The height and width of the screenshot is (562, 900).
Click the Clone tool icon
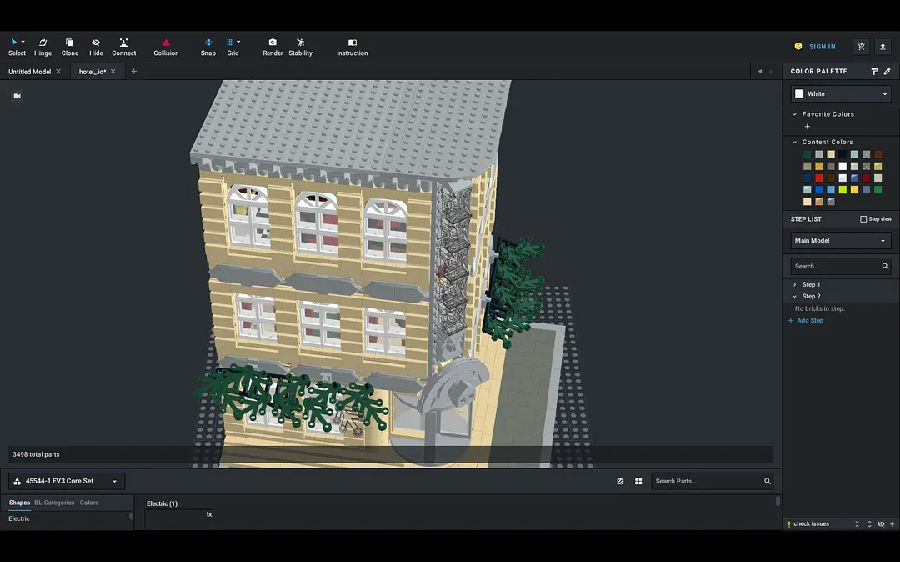coord(70,46)
